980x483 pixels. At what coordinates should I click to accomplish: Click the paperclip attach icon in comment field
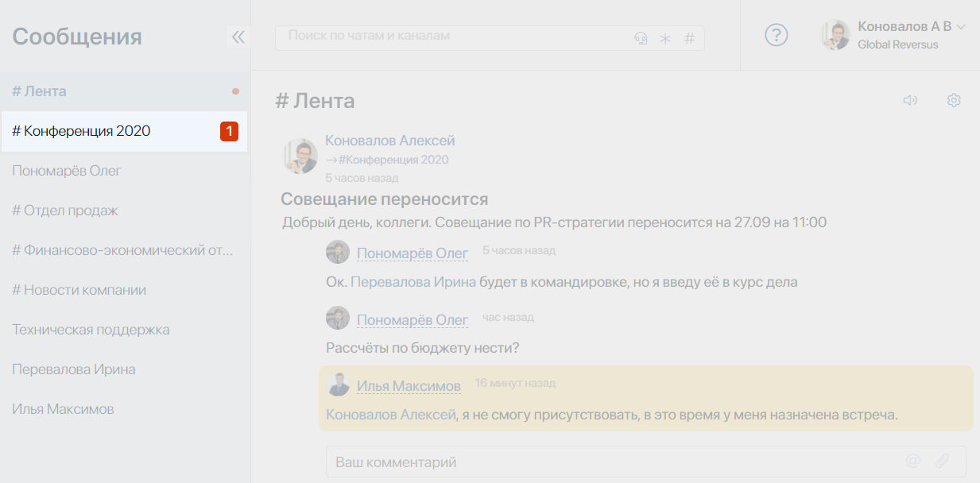[x=942, y=461]
